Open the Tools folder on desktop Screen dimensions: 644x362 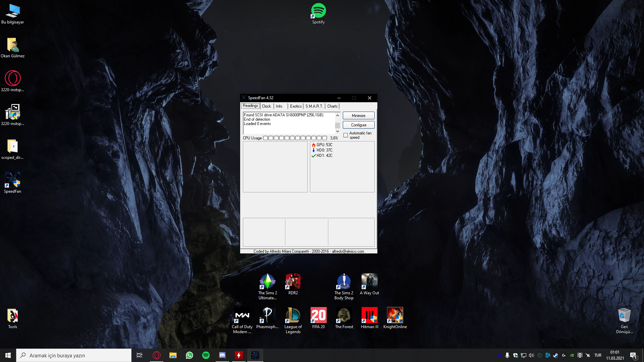coord(12,319)
